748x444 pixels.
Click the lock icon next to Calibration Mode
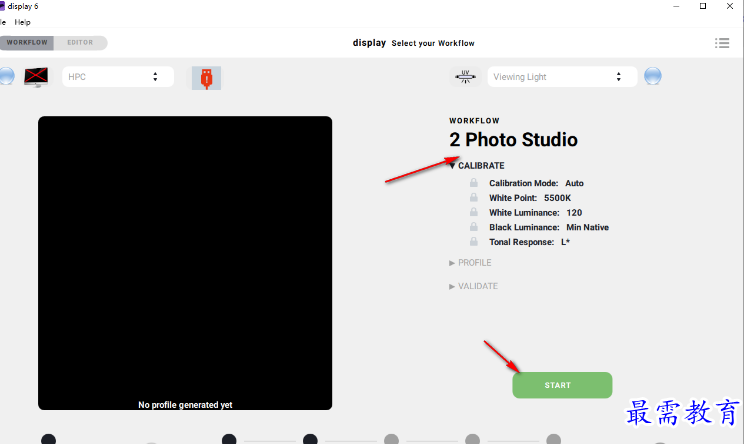tap(473, 183)
